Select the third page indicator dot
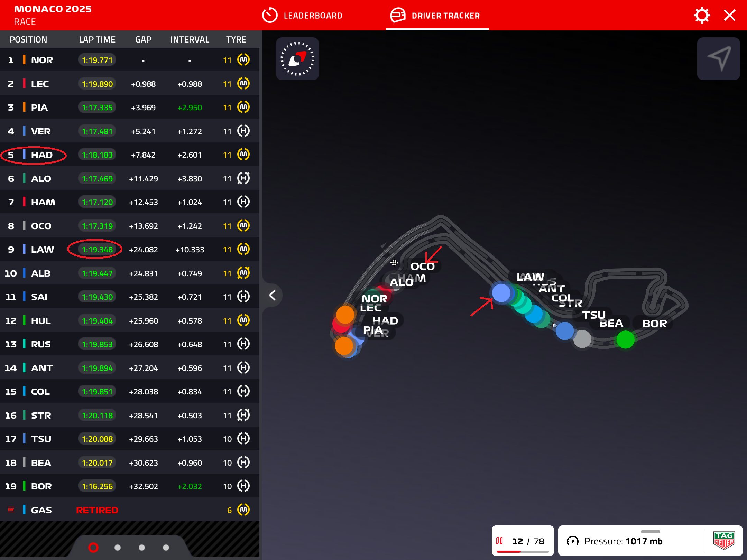The height and width of the screenshot is (560, 747). tap(142, 548)
